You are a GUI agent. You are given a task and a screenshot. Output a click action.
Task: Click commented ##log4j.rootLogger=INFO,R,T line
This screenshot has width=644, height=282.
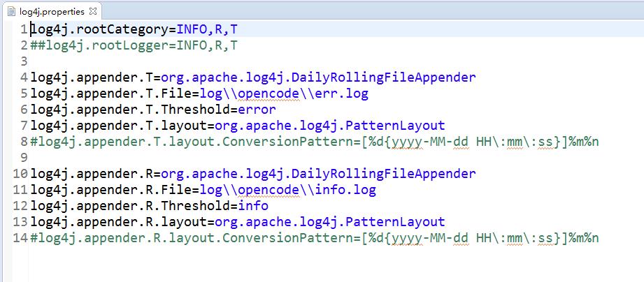point(134,45)
